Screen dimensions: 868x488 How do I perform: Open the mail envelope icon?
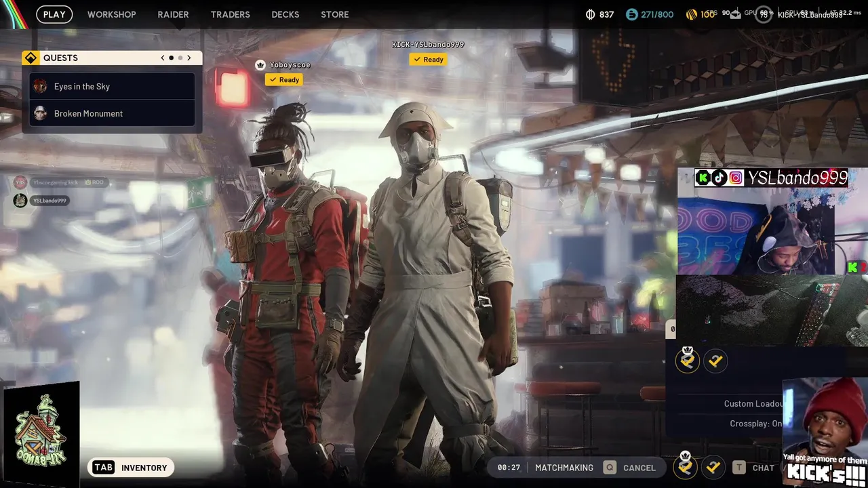coord(736,15)
